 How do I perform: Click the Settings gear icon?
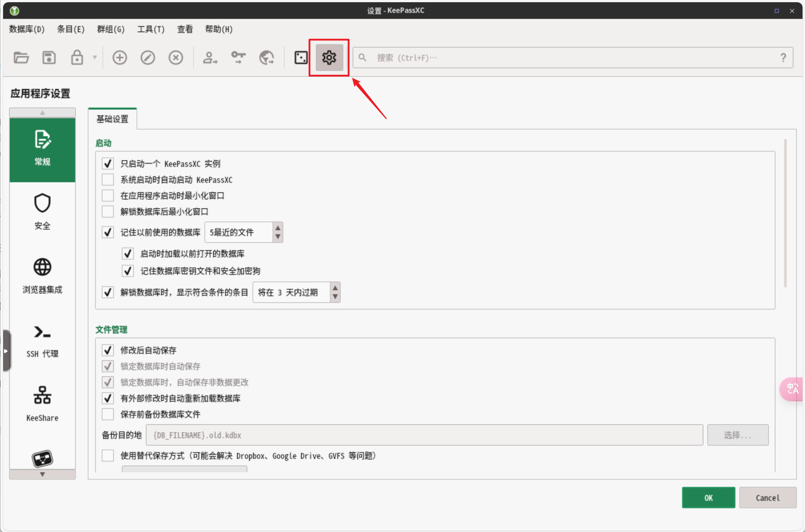pyautogui.click(x=329, y=58)
